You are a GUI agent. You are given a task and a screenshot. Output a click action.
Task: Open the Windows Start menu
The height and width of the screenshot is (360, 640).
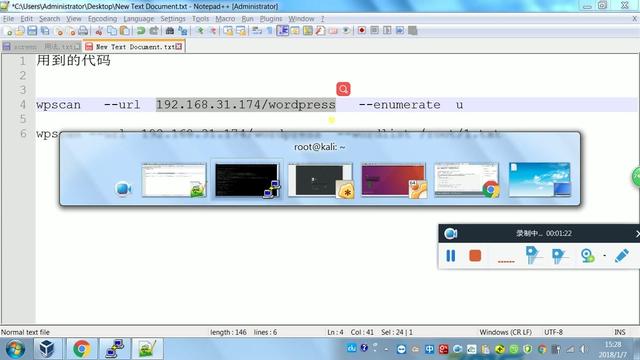click(x=15, y=349)
